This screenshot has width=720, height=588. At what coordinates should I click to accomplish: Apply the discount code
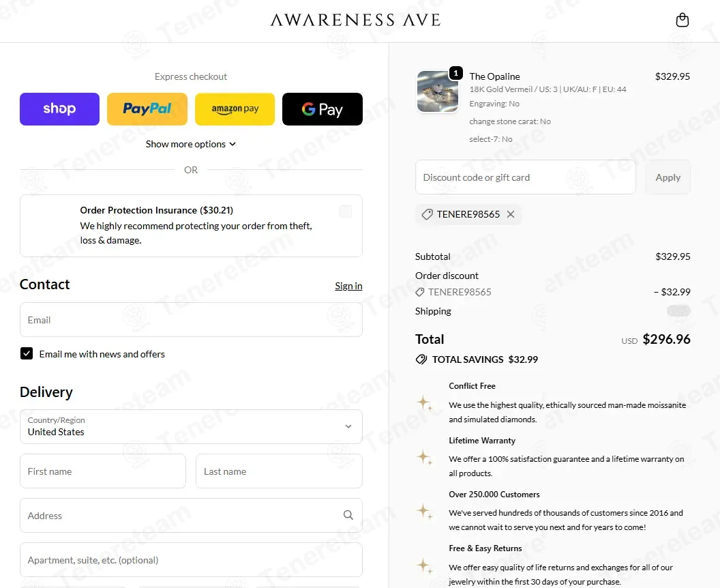667,177
